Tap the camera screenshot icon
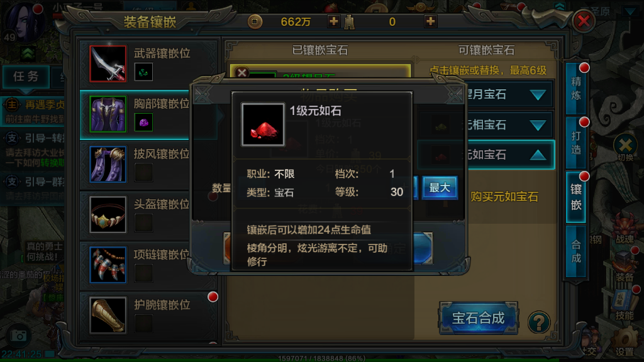Screen dimensions: 644x362 pyautogui.click(x=18, y=336)
